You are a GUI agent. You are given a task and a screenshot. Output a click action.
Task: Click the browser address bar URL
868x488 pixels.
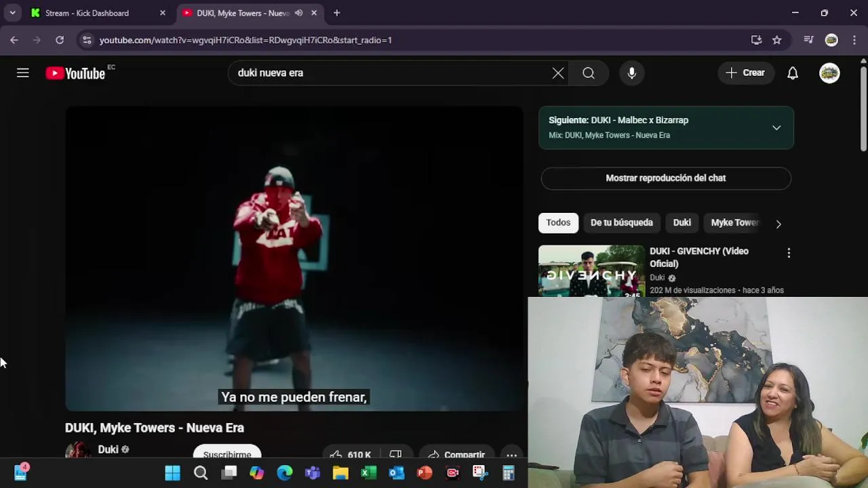[x=245, y=40]
